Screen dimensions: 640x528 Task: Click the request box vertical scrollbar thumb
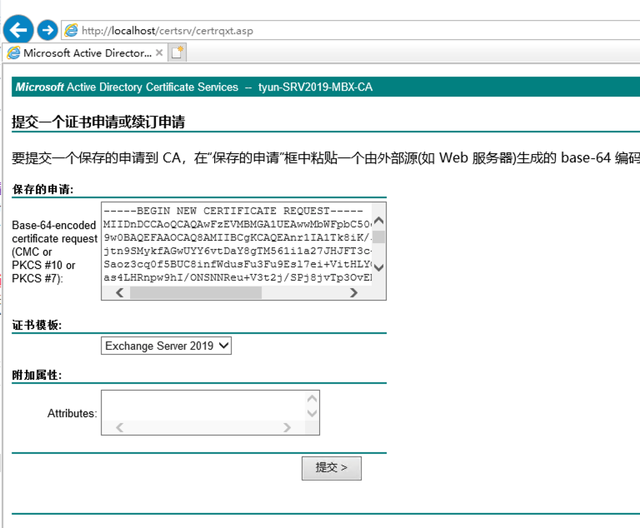tap(379, 237)
